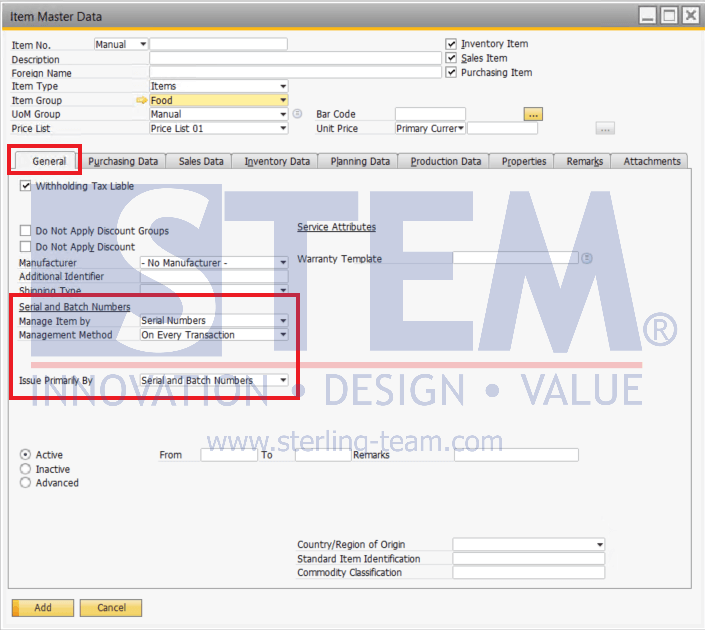Open the Bar Code browse button
The width and height of the screenshot is (705, 630).
532,115
